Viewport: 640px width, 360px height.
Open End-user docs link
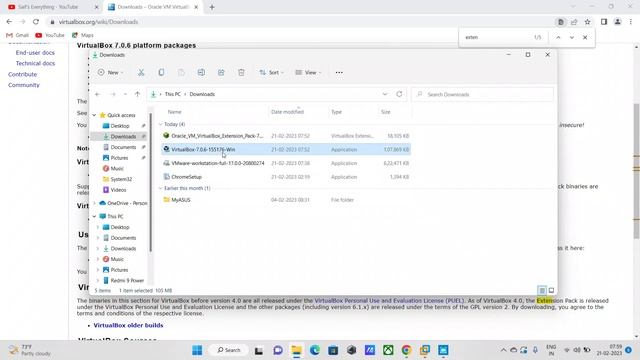(x=35, y=53)
